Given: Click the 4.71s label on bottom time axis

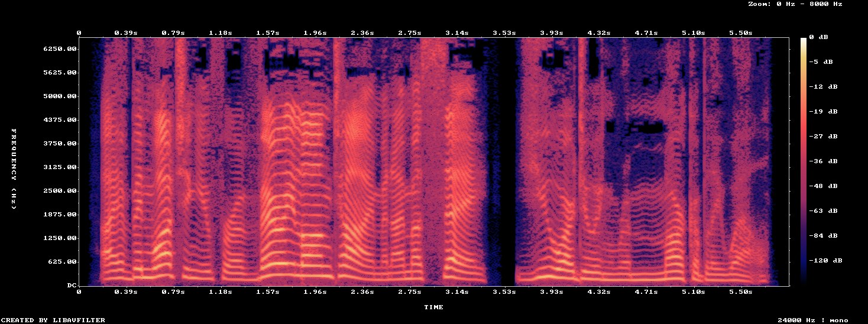Looking at the screenshot, I should point(646,292).
